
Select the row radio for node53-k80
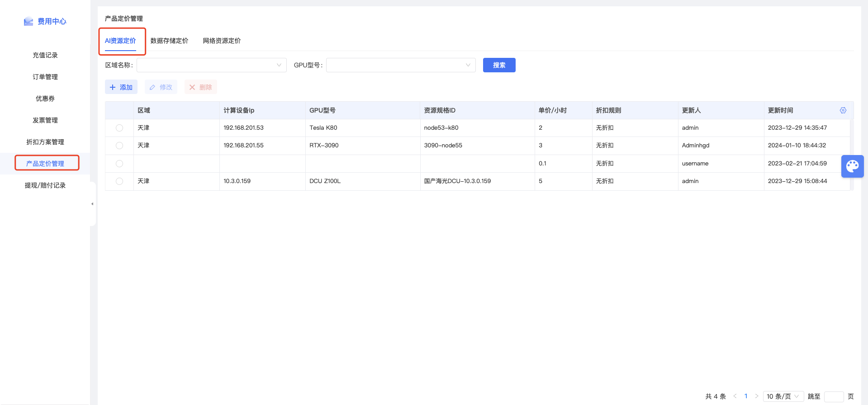coord(119,128)
